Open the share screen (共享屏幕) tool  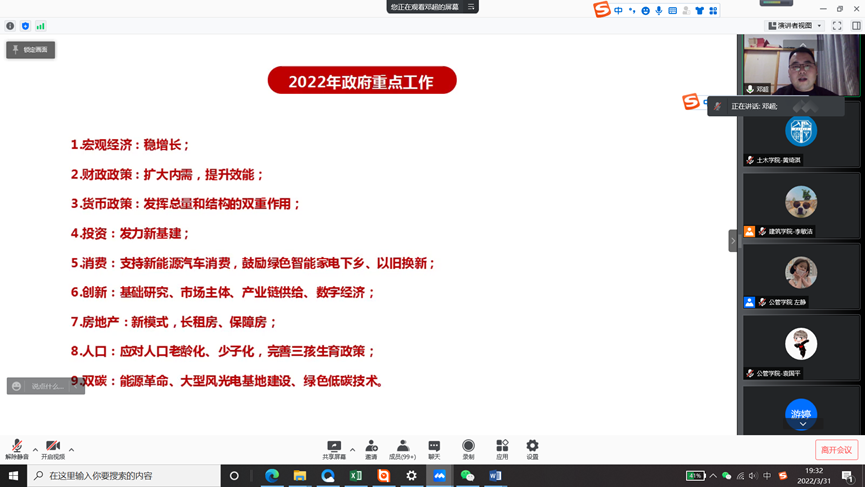pos(334,448)
